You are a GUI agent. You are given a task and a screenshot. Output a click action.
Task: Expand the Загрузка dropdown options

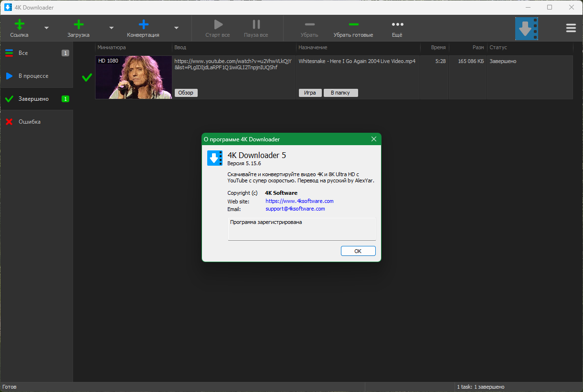click(111, 28)
